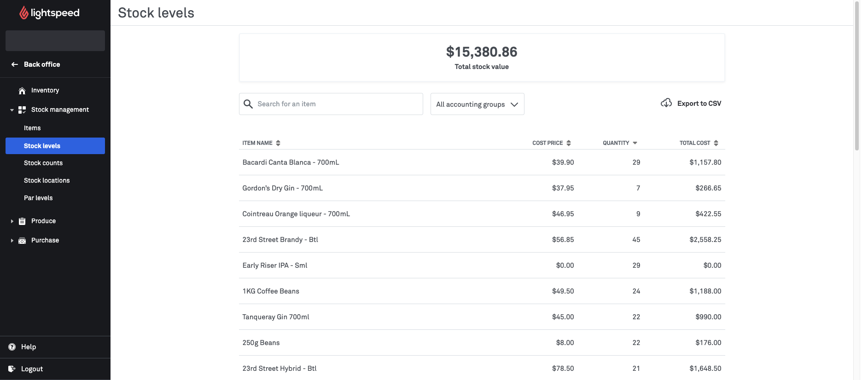This screenshot has height=380, width=868.
Task: Click the $15,380.86 total stock value
Action: [x=482, y=52]
